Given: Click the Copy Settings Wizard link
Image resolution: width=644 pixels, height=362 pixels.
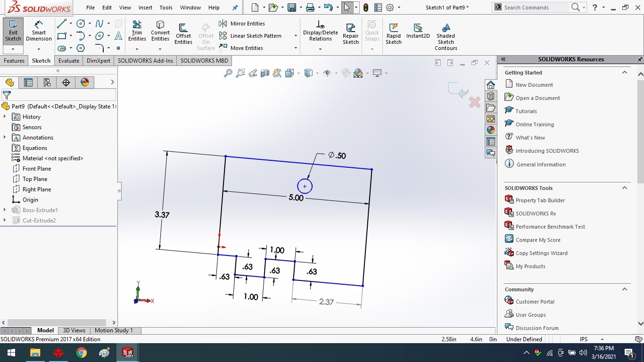Looking at the screenshot, I should click(541, 253).
